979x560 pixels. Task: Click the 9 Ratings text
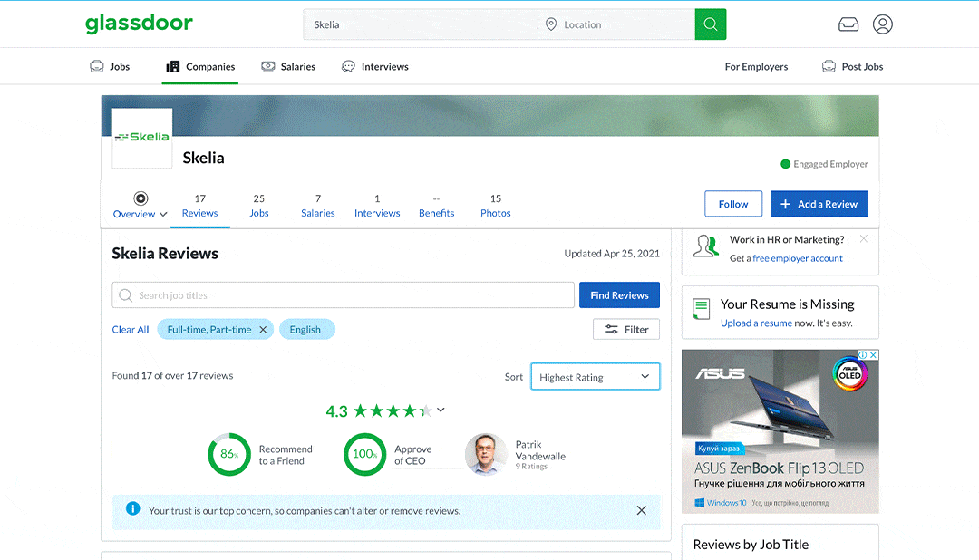(x=530, y=467)
